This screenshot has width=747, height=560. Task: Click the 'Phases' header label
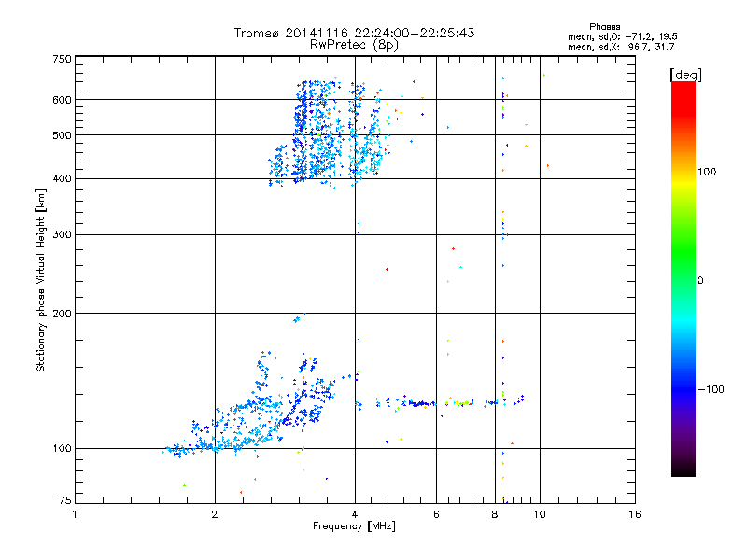[x=604, y=27]
